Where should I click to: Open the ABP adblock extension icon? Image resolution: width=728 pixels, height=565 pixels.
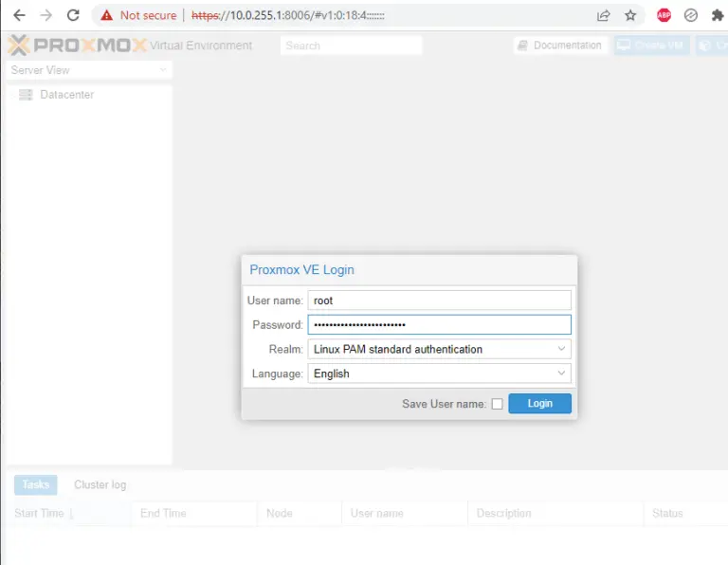pyautogui.click(x=664, y=15)
